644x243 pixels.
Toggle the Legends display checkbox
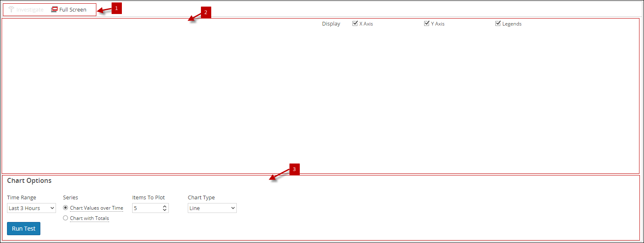pos(498,23)
